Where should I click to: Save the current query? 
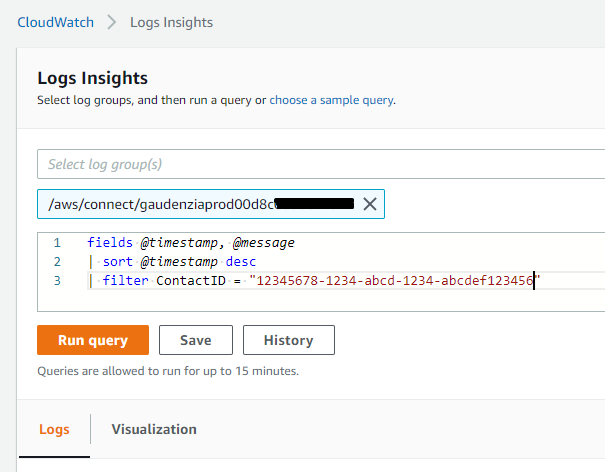tap(196, 340)
